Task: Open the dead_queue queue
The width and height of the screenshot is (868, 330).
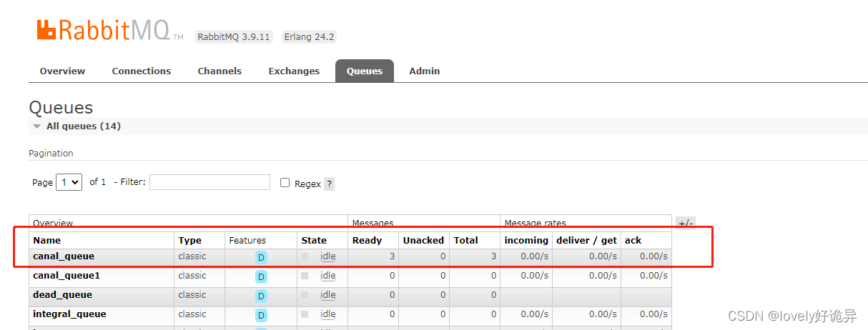Action: tap(62, 294)
